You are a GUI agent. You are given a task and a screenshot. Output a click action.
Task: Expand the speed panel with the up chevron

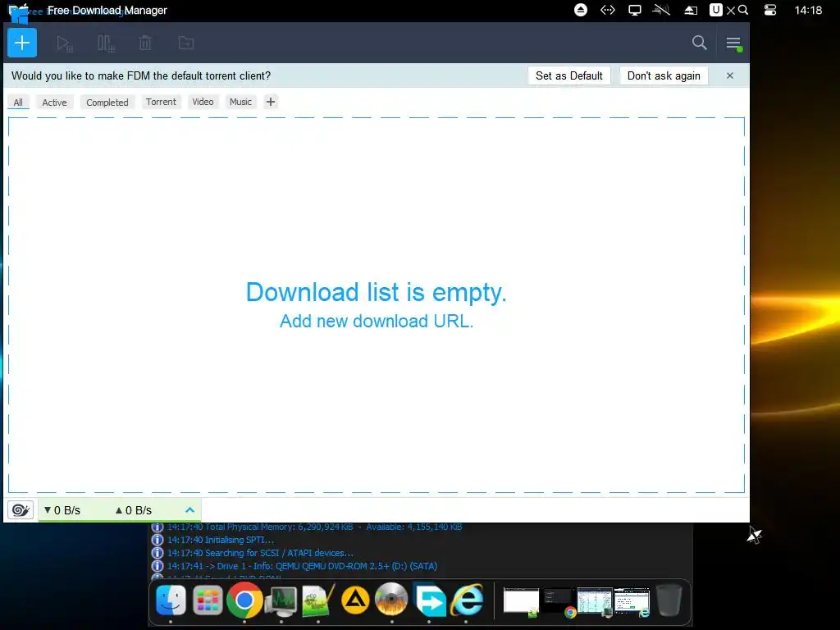(189, 510)
